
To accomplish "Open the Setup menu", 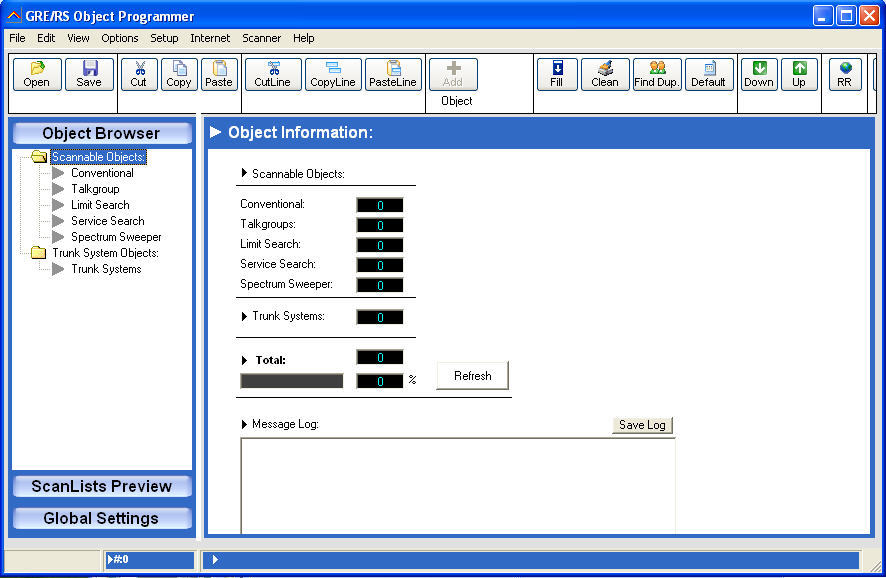I will 164,38.
